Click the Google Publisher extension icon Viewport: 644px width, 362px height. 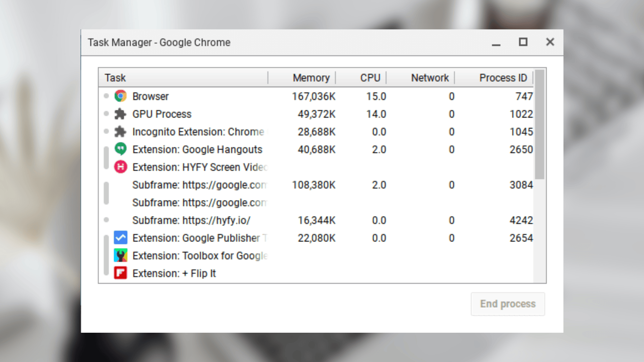coord(120,238)
